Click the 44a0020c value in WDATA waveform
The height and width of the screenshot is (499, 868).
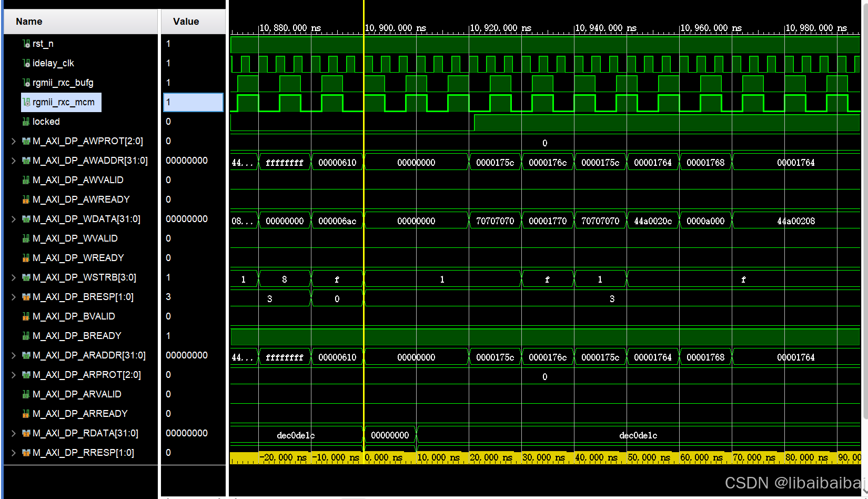pyautogui.click(x=653, y=221)
